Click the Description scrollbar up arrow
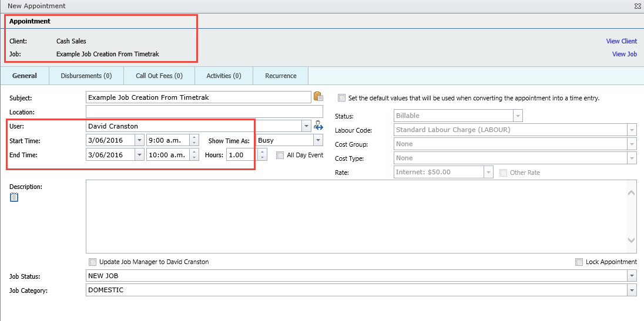 coord(632,192)
